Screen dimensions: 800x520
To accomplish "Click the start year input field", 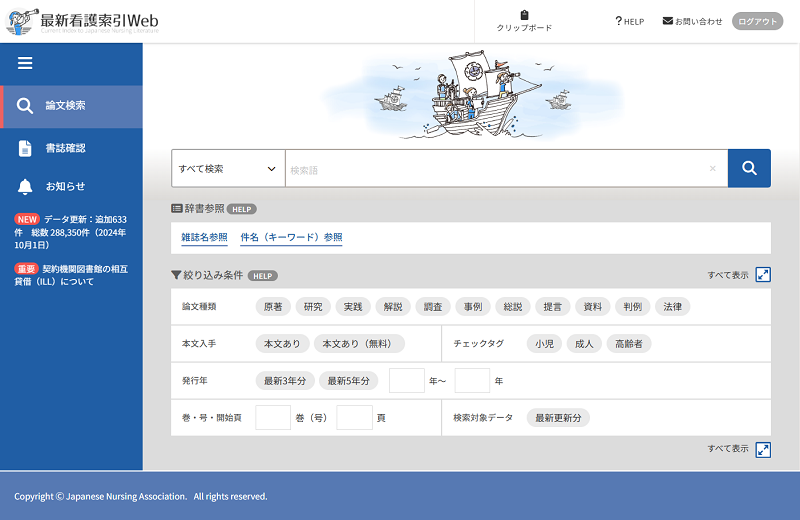I will click(407, 381).
